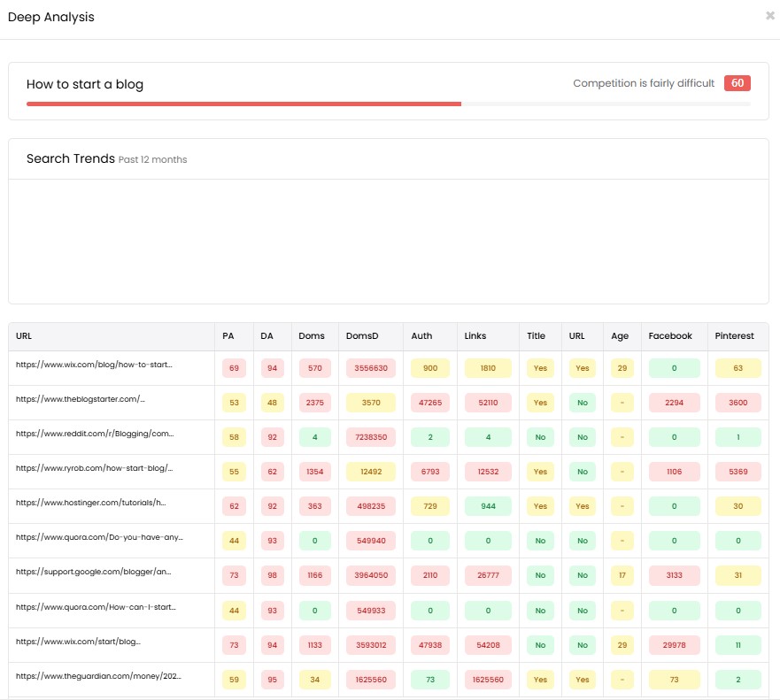This screenshot has width=780, height=700.
Task: Click Doms value 1354 in ryrob row
Action: click(x=315, y=472)
